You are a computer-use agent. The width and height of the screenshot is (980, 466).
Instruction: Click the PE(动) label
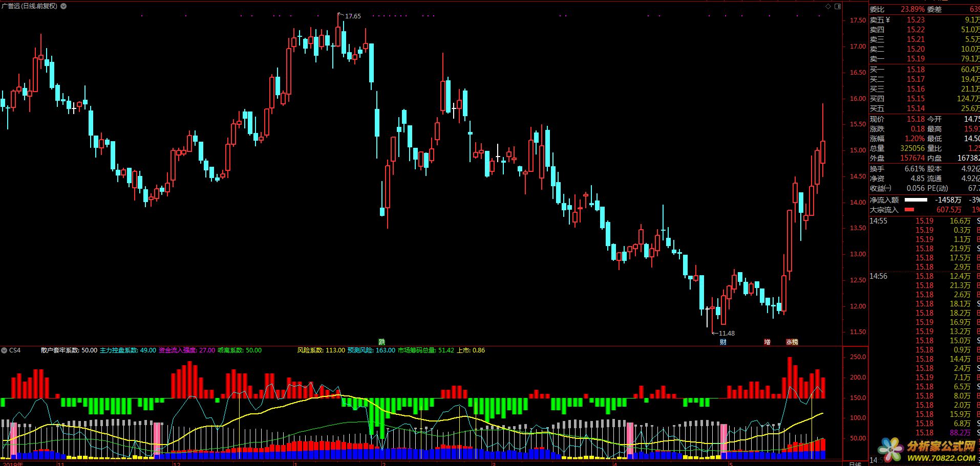[938, 188]
